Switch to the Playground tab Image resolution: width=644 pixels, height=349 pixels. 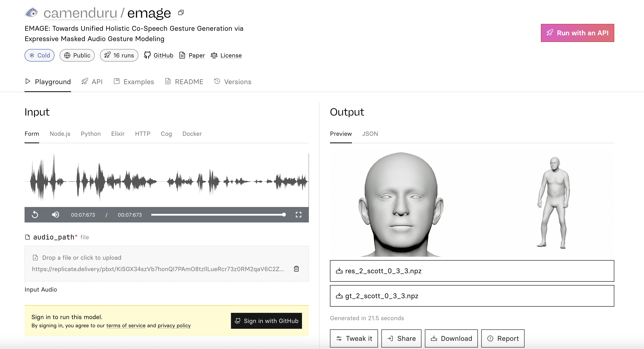(48, 82)
